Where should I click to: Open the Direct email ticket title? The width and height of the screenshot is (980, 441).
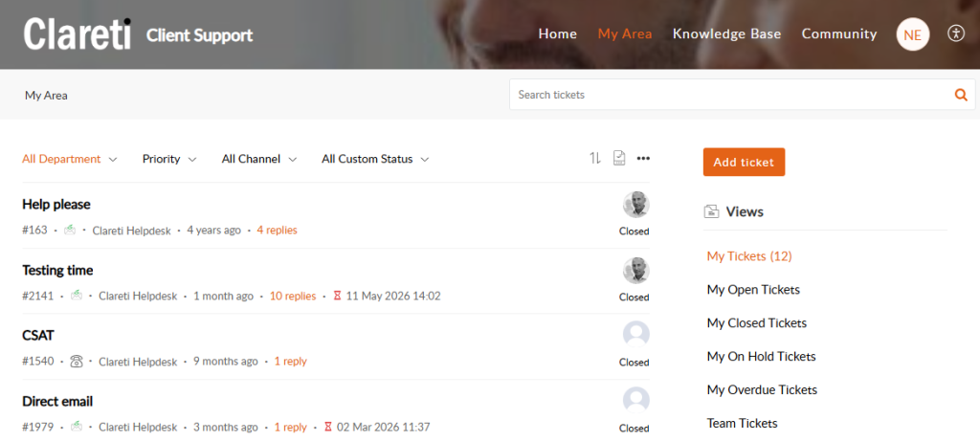pyautogui.click(x=57, y=401)
